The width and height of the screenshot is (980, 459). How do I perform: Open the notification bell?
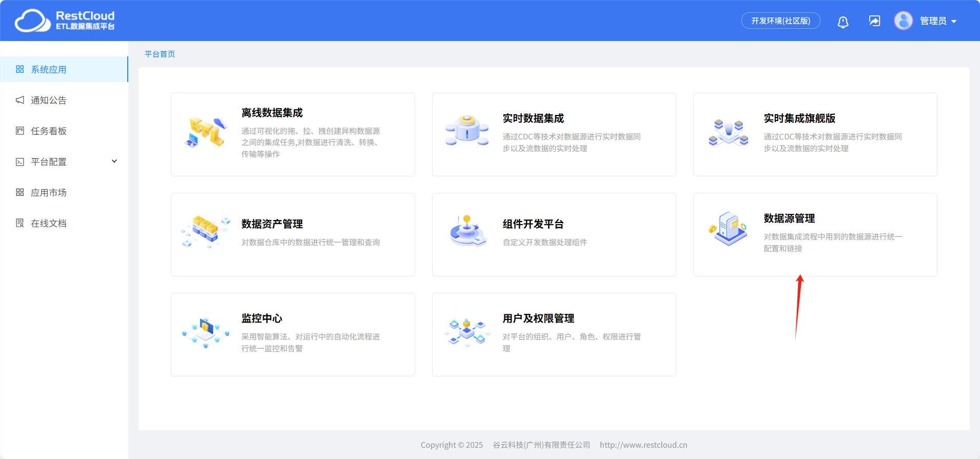click(843, 22)
